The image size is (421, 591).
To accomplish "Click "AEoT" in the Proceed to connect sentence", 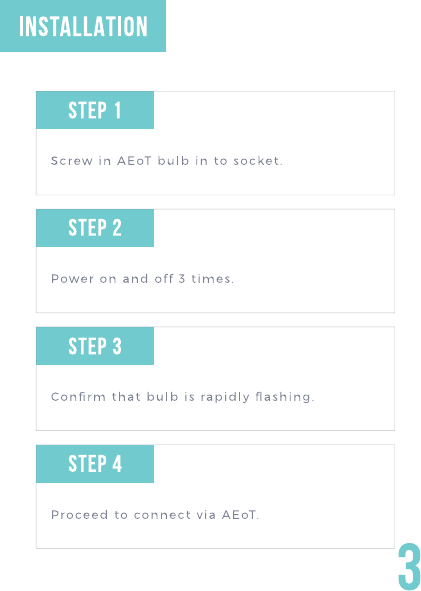I will click(x=239, y=515).
